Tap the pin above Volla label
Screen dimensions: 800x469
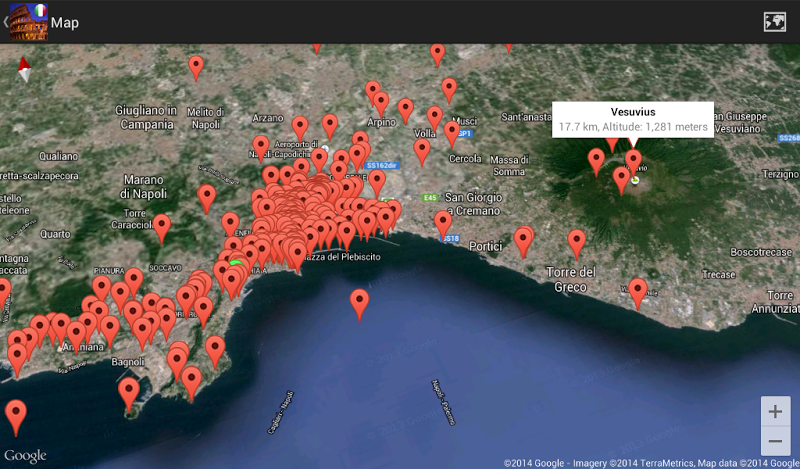point(435,118)
